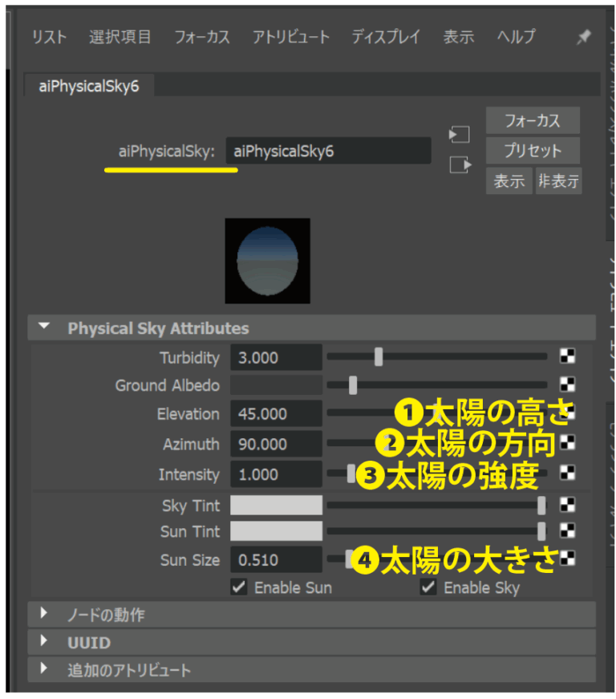Expand the ノードの動作 section
Image resolution: width=616 pixels, height=699 pixels.
pyautogui.click(x=45, y=615)
